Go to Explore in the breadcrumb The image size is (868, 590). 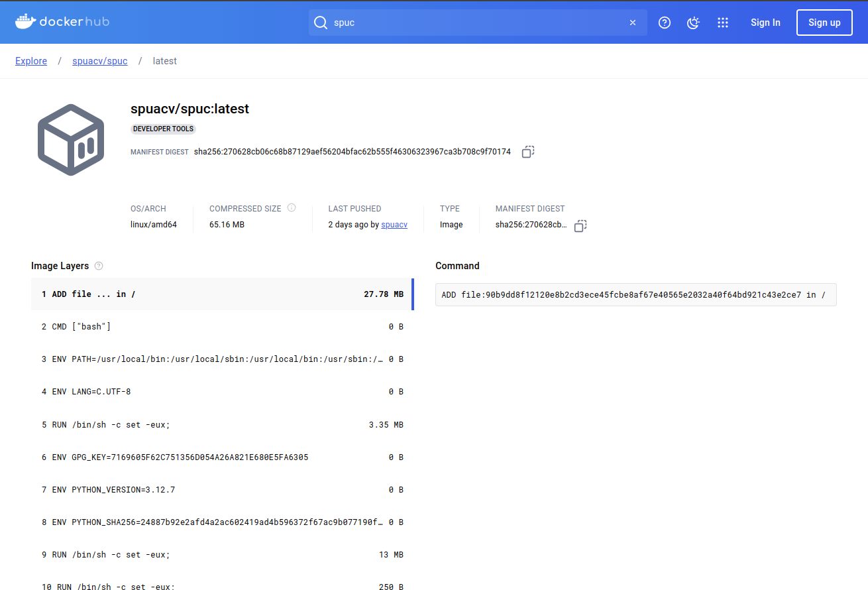click(31, 61)
